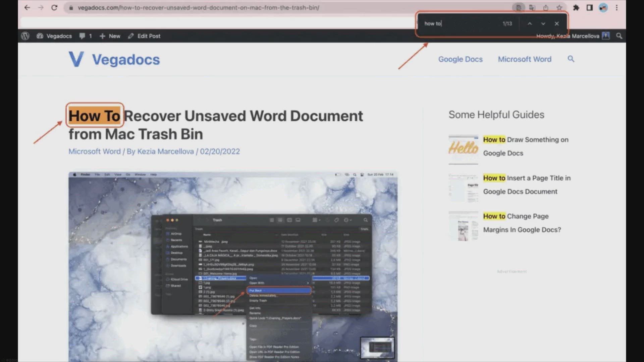Viewport: 644px width, 362px height.
Task: Open the "Howdy, Kezia Marcellova" account menu
Action: point(568,36)
